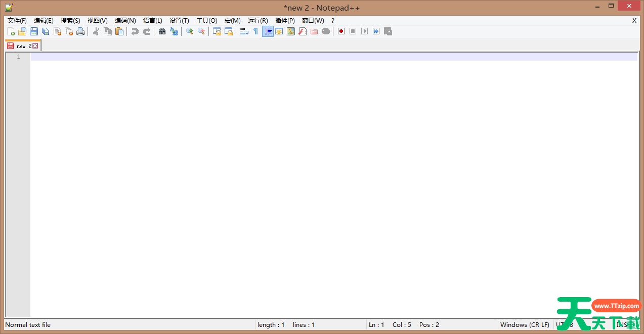This screenshot has width=644, height=334.
Task: Click UTF-8 in the status bar
Action: (563, 324)
